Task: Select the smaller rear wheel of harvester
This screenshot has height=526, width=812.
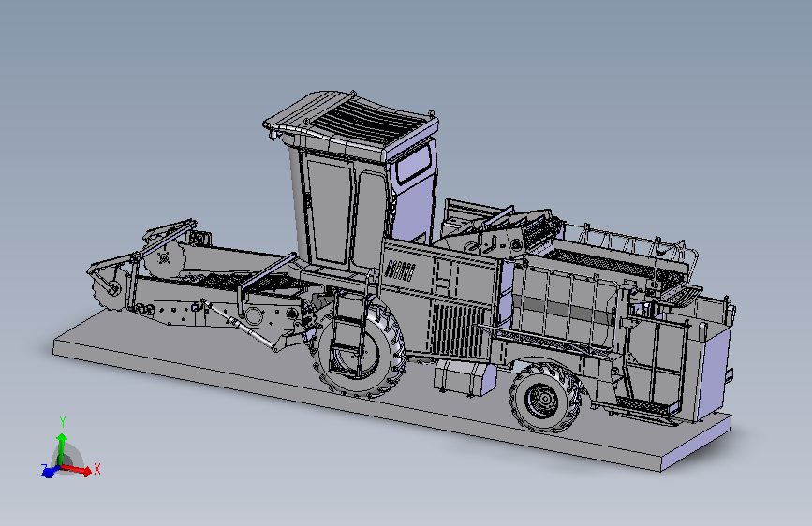Action: click(547, 397)
